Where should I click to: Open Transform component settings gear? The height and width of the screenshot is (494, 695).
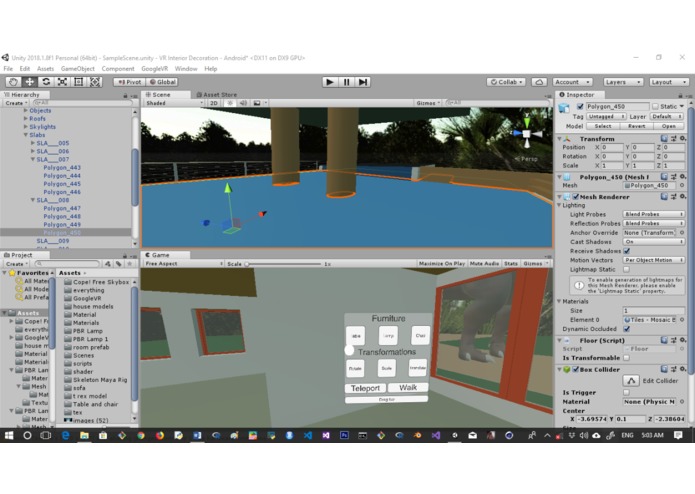[683, 139]
